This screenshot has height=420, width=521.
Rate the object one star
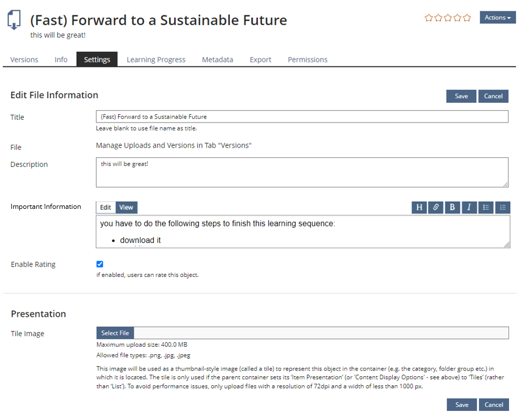428,18
